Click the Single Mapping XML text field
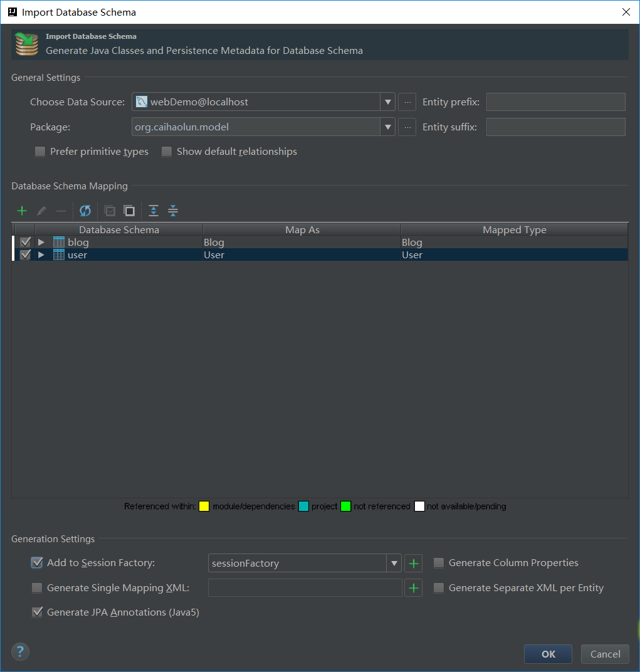 click(x=305, y=588)
